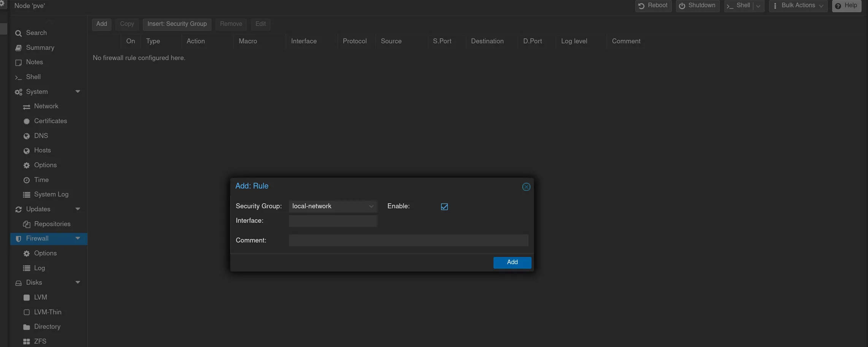Screen dimensions: 868x347
Task: Click the Search magnifier icon in sidebar
Action: pyautogui.click(x=18, y=33)
